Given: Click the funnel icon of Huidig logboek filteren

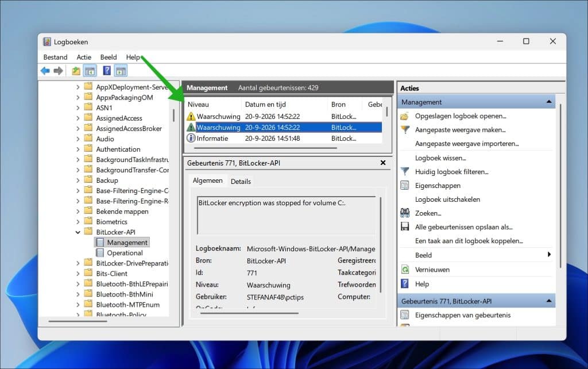Looking at the screenshot, I should (405, 171).
